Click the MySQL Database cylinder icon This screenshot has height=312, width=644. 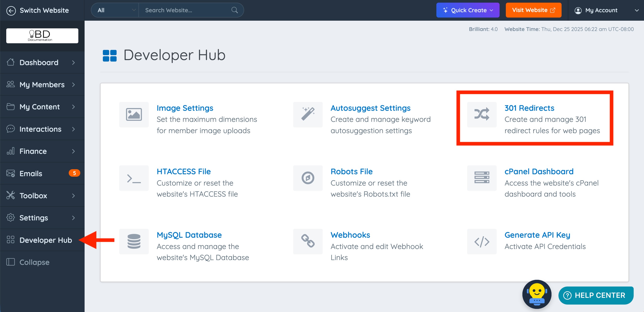pos(134,241)
